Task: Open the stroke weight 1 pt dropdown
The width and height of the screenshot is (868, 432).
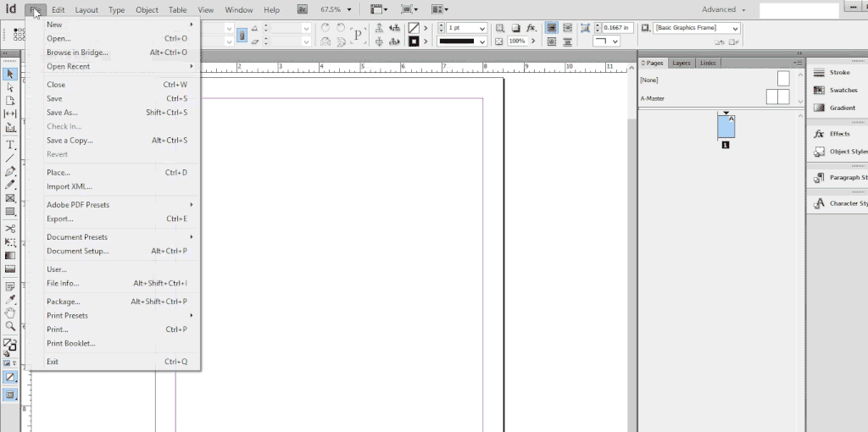Action: point(482,28)
